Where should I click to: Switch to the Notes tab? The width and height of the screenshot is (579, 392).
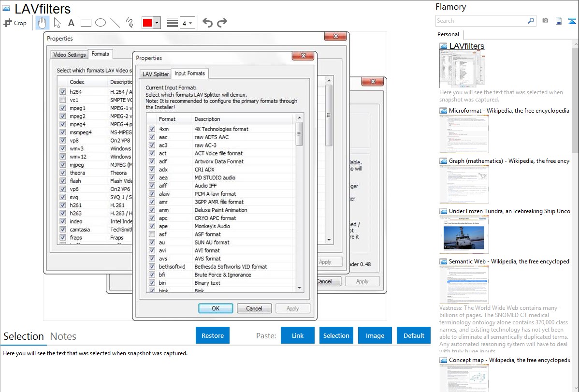pos(63,336)
